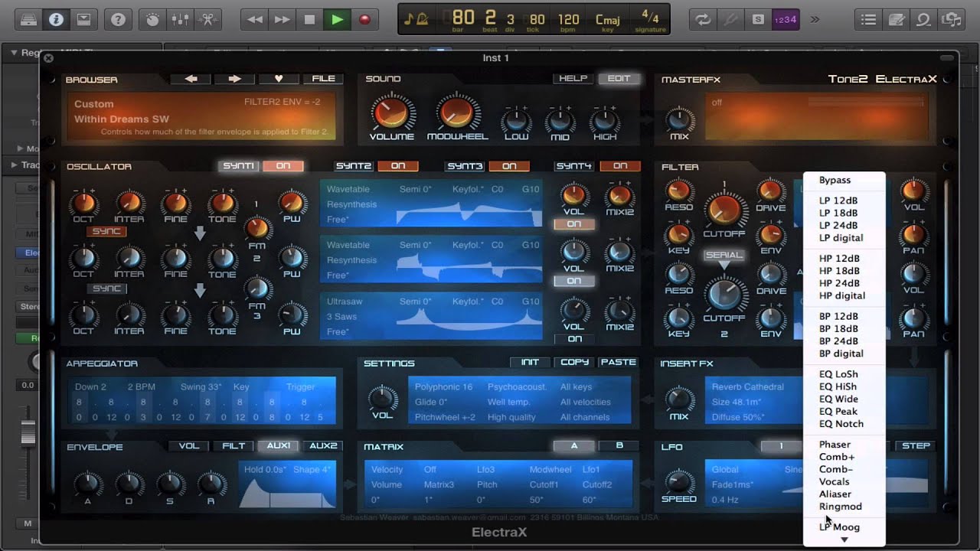Open Ultrasaw oscillator type selector

click(345, 302)
